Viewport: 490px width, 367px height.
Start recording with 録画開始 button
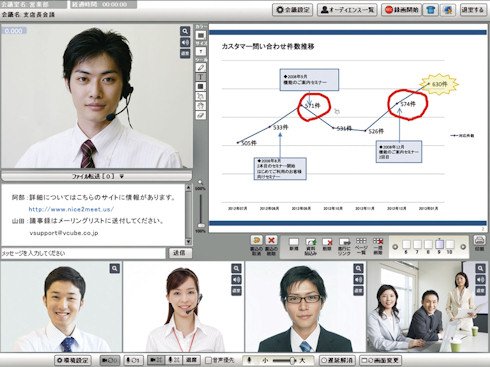pos(401,10)
